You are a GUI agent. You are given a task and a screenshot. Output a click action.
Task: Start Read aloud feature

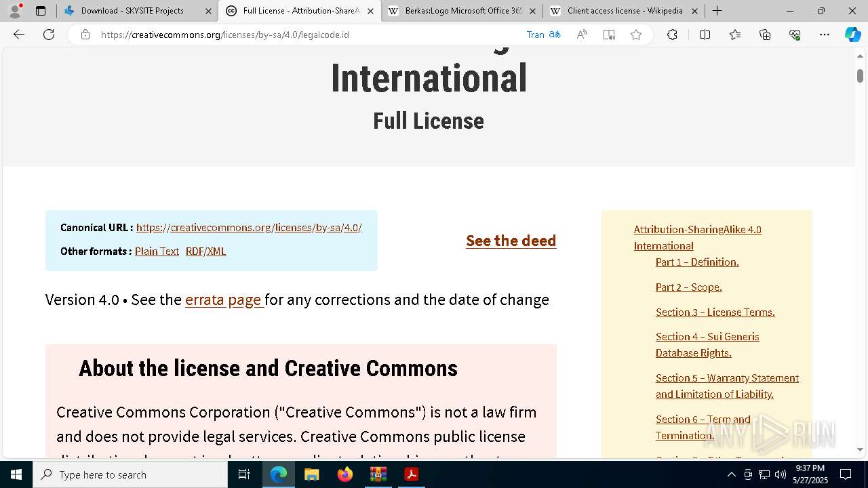(x=582, y=35)
